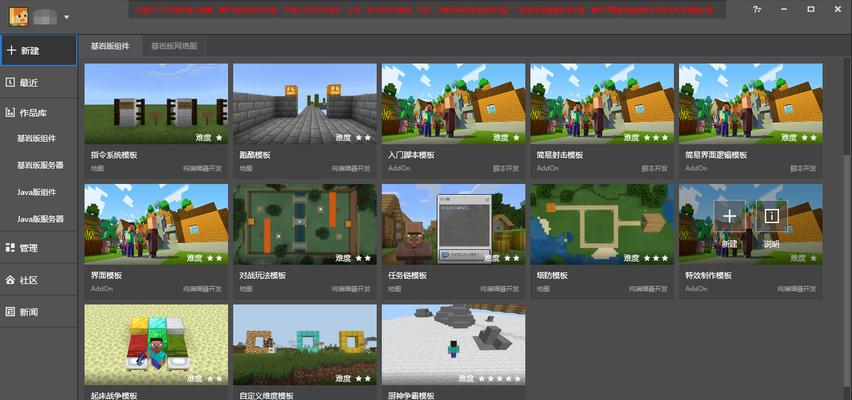Open the 新闻 news page
Image resolution: width=852 pixels, height=400 pixels.
click(x=39, y=312)
